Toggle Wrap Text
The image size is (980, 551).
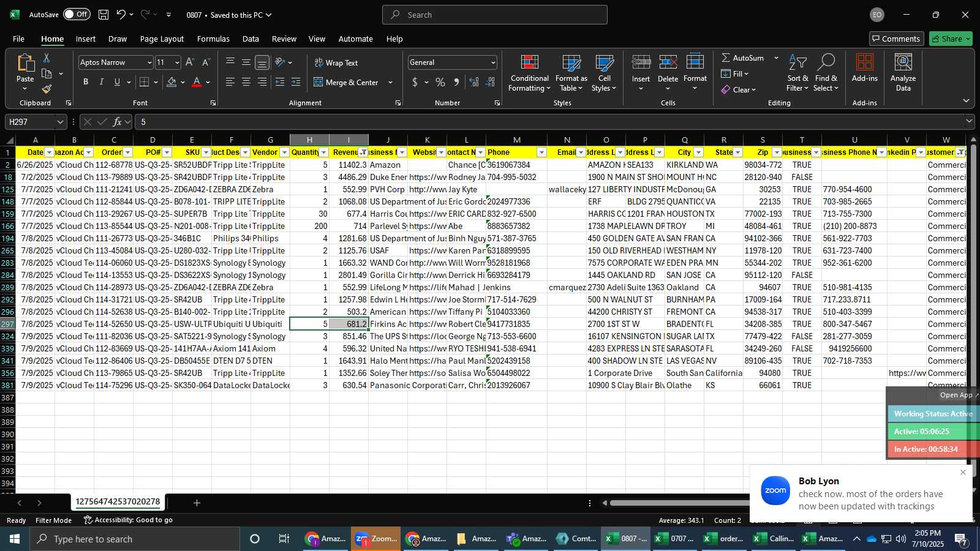click(x=336, y=62)
